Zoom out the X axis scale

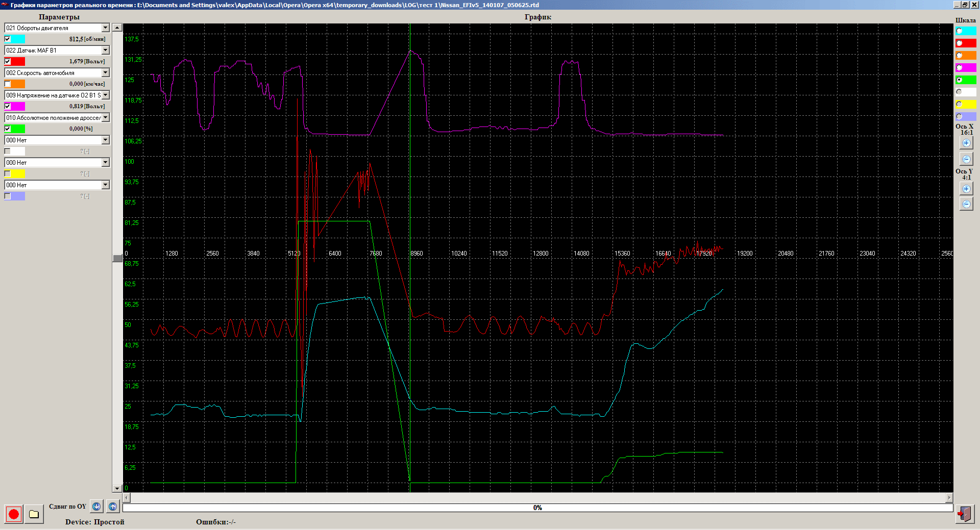966,159
